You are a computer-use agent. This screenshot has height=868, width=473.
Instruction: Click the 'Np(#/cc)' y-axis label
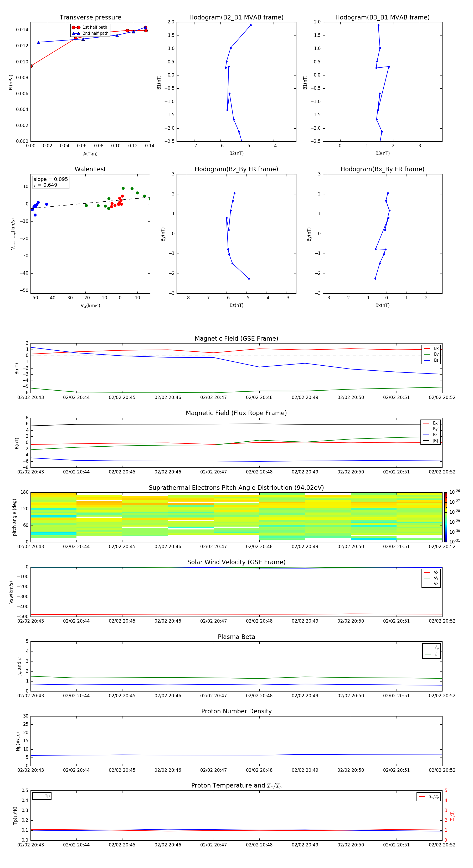(18, 741)
